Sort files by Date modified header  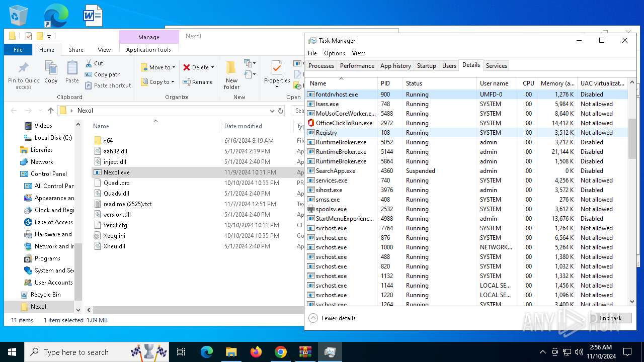(257, 126)
